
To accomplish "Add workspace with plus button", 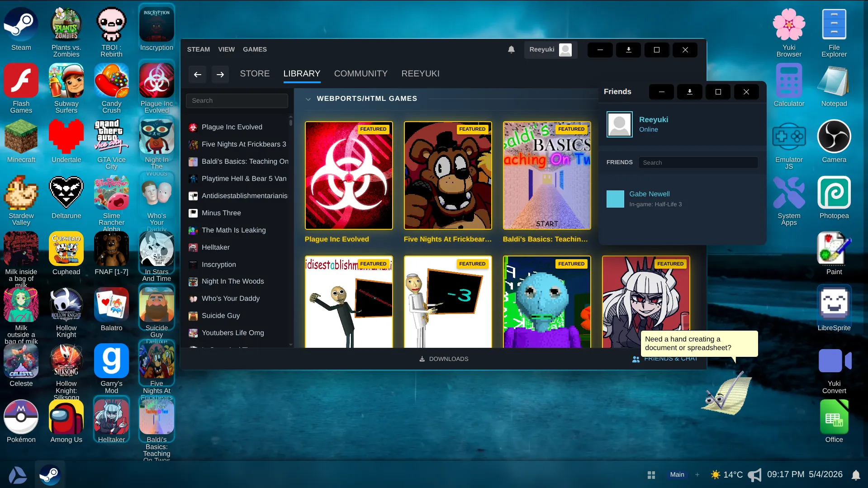I will [697, 475].
